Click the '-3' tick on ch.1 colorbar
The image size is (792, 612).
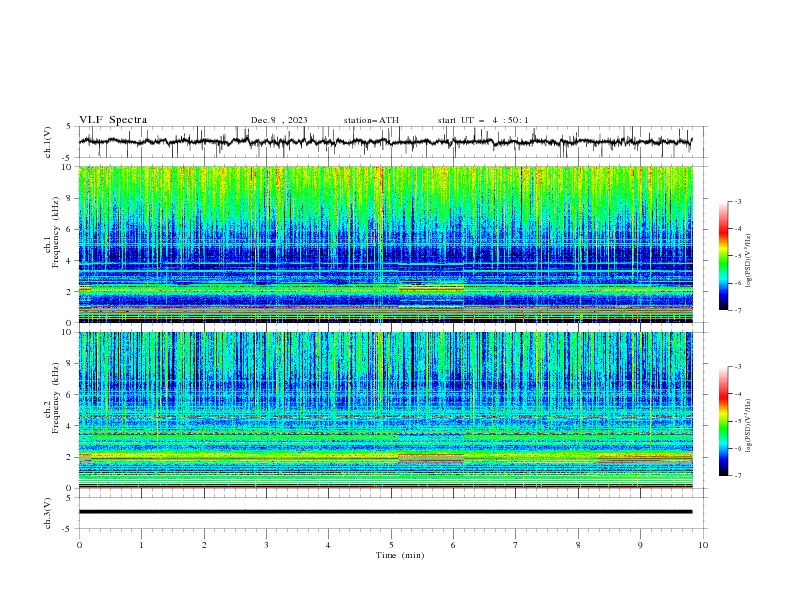(x=737, y=201)
